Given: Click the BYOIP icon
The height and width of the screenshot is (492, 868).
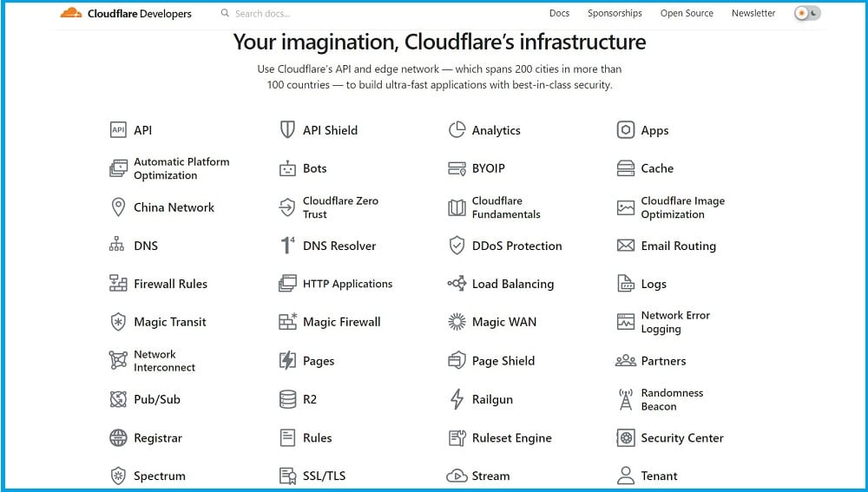Looking at the screenshot, I should (x=457, y=168).
